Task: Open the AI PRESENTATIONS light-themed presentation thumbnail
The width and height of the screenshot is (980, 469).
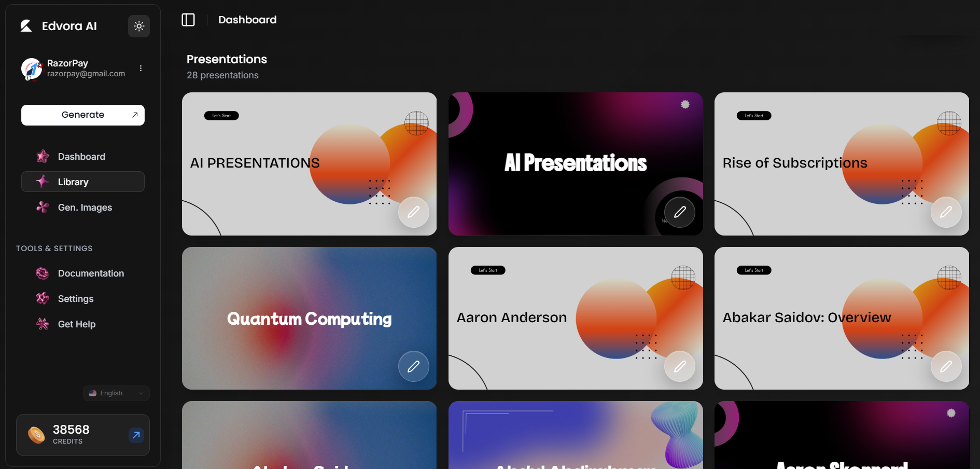Action: (x=309, y=164)
